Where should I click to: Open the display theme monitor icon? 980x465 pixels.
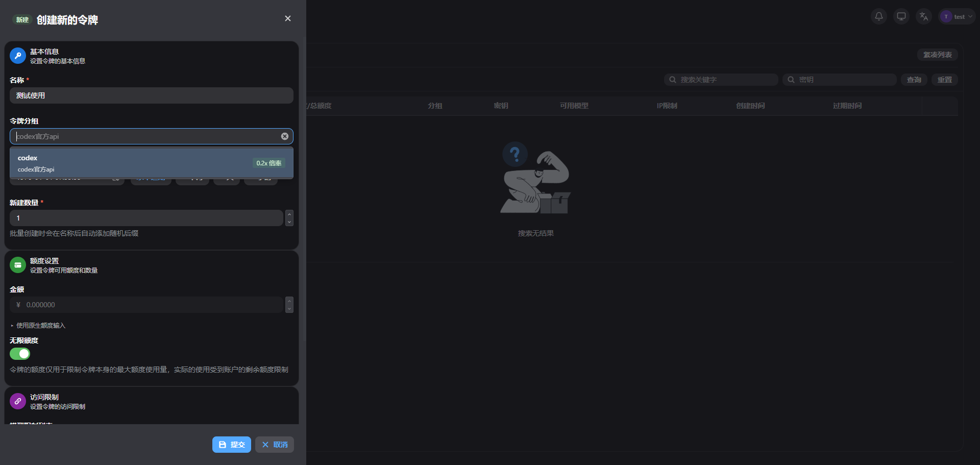coord(901,16)
